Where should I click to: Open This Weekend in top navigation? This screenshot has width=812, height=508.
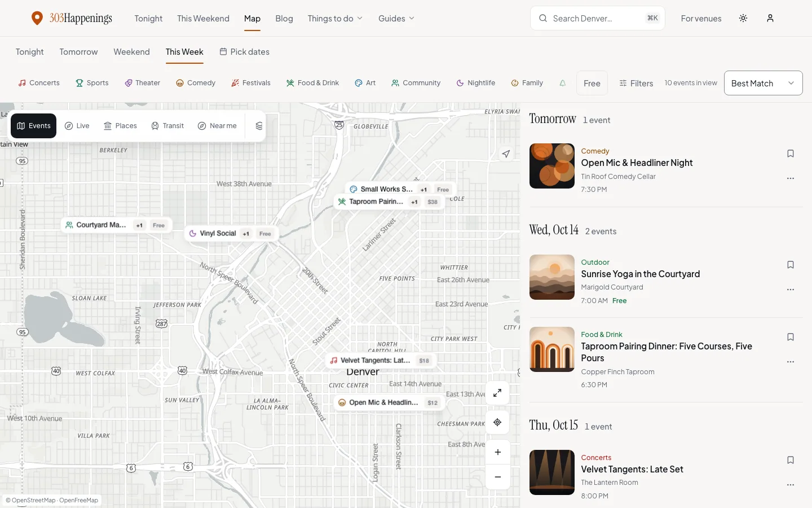pyautogui.click(x=203, y=18)
